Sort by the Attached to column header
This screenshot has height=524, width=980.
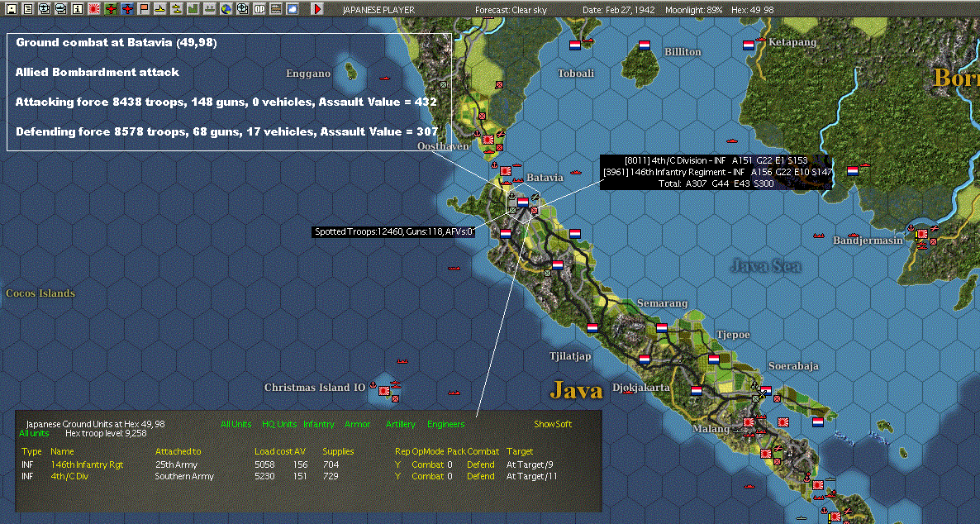pos(178,450)
